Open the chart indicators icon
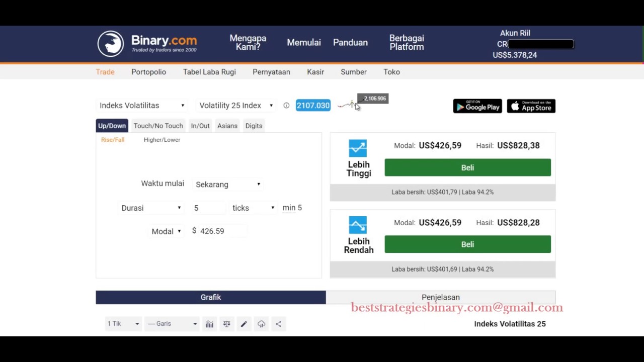The image size is (644, 362). (209, 324)
